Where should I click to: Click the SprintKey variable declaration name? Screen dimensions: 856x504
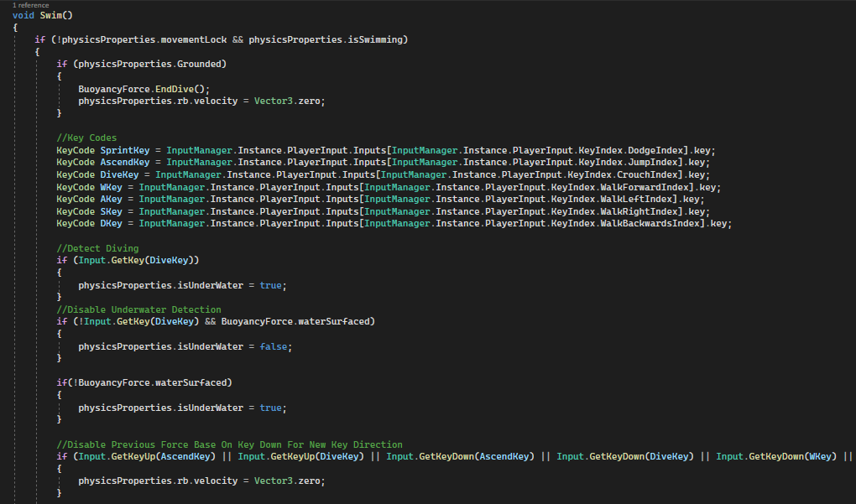pos(124,151)
